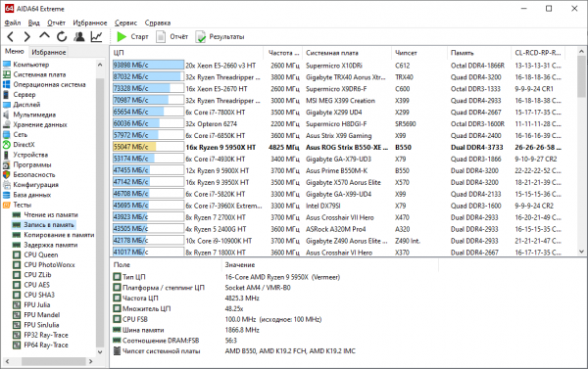The image size is (588, 369).
Task: Open Запись в память test
Action: [49, 225]
